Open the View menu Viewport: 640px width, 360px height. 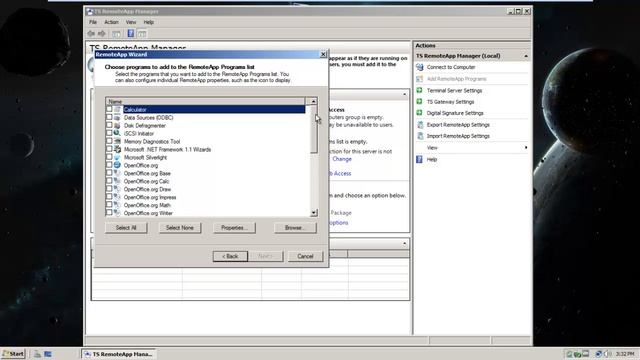tap(131, 22)
